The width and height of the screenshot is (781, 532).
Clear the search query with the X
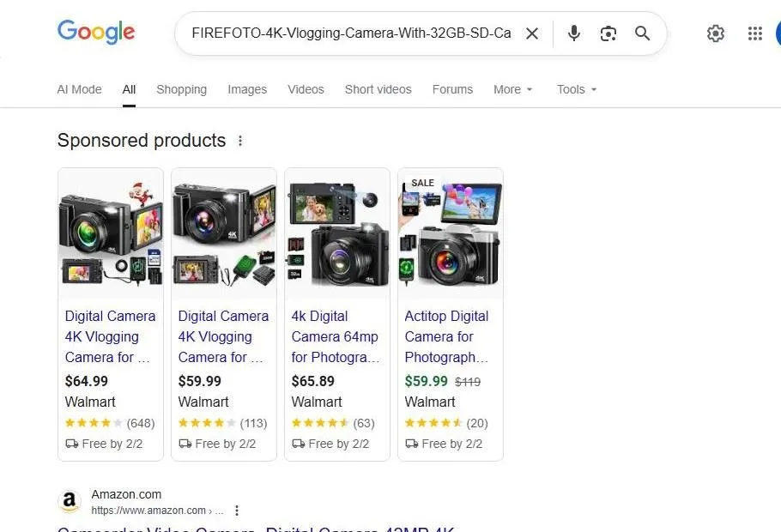531,33
